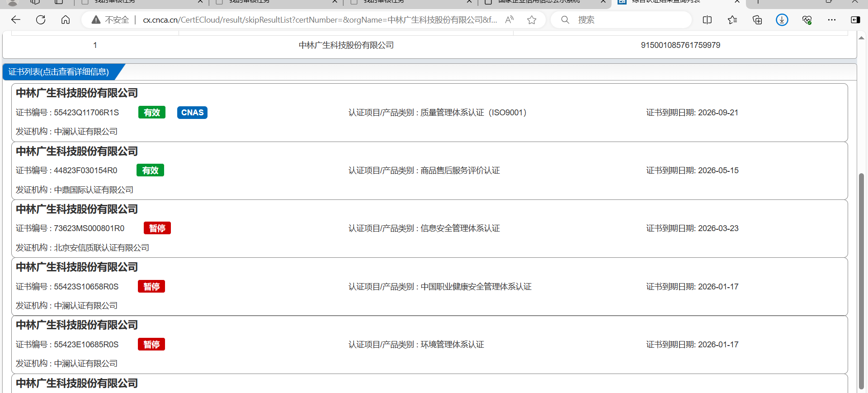Click the 有效 badge for 55423Q11706R1S
The width and height of the screenshot is (868, 393).
coord(152,113)
